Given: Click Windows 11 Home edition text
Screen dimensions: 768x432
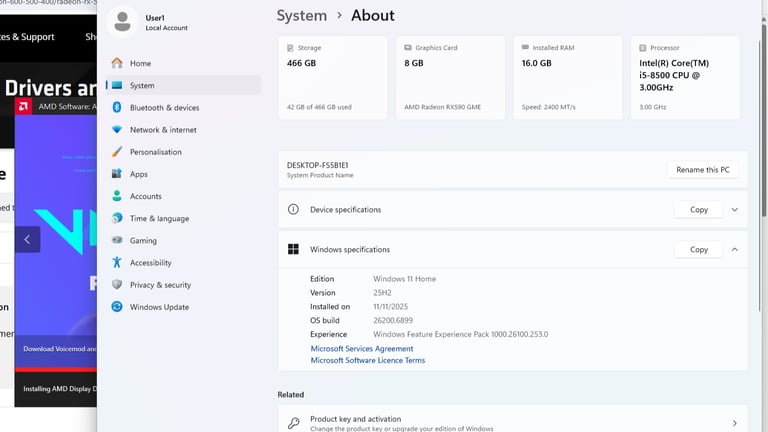Looking at the screenshot, I should (404, 279).
